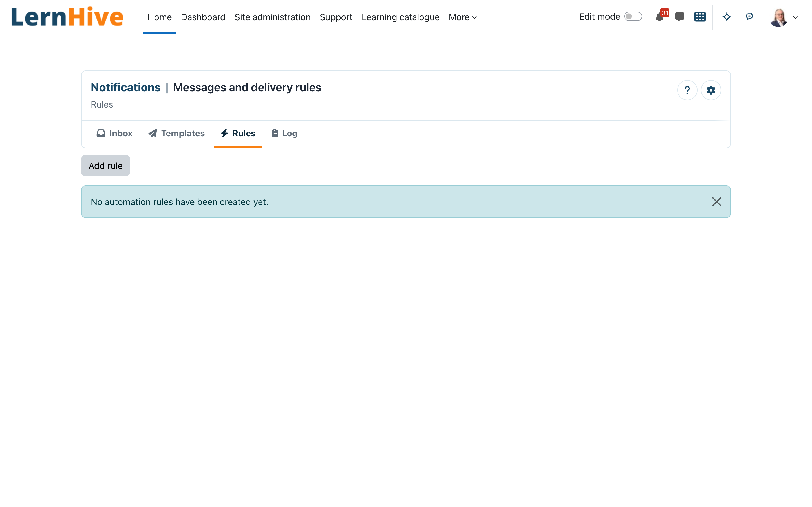Click the Add rule button
The image size is (812, 507).
tap(106, 166)
